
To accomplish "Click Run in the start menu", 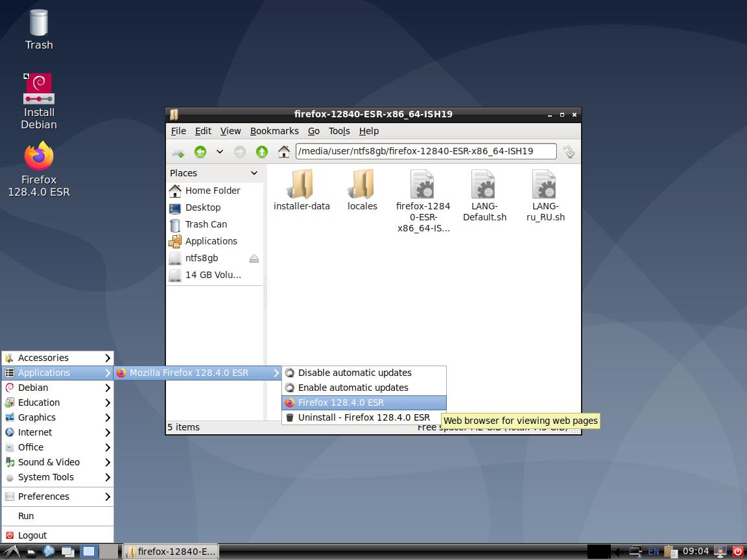I will pos(58,516).
